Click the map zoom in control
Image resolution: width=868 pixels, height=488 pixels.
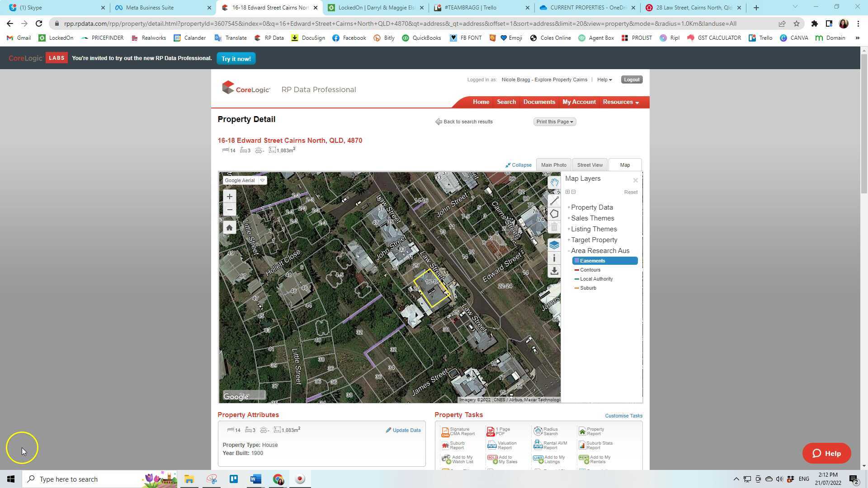[x=229, y=196]
